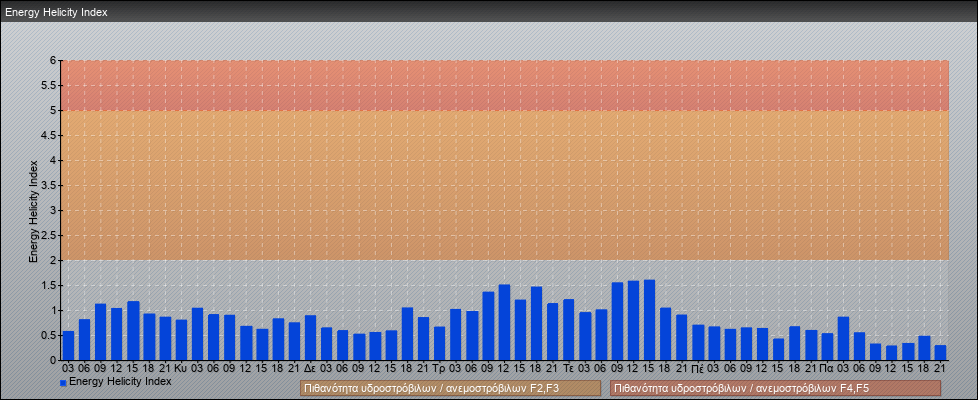This screenshot has height=400, width=978.
Task: Click the F2,F3 waterspout probability legend box
Action: tap(450, 388)
